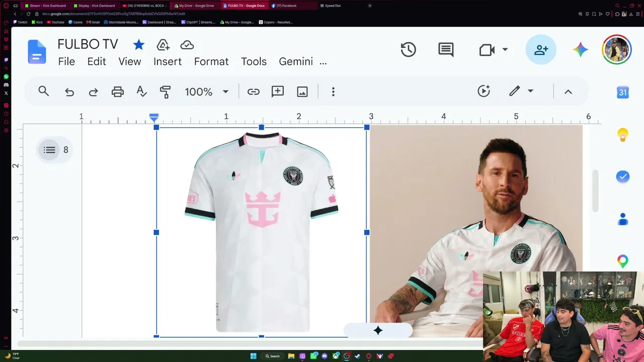Expand the editing mode dropdown arrow
Image resolution: width=644 pixels, height=362 pixels.
click(x=530, y=91)
